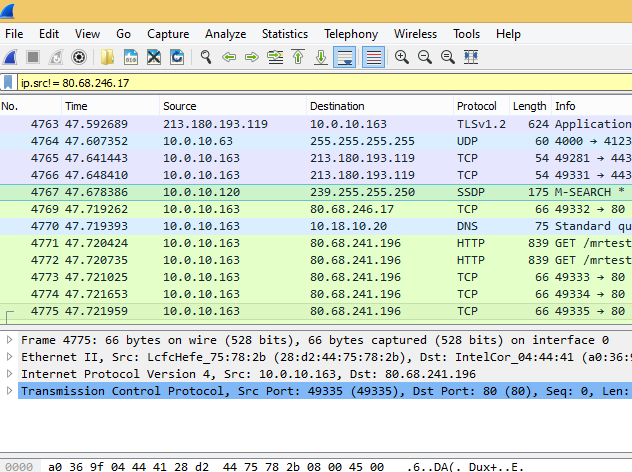Click the close capture file icon

(x=154, y=57)
